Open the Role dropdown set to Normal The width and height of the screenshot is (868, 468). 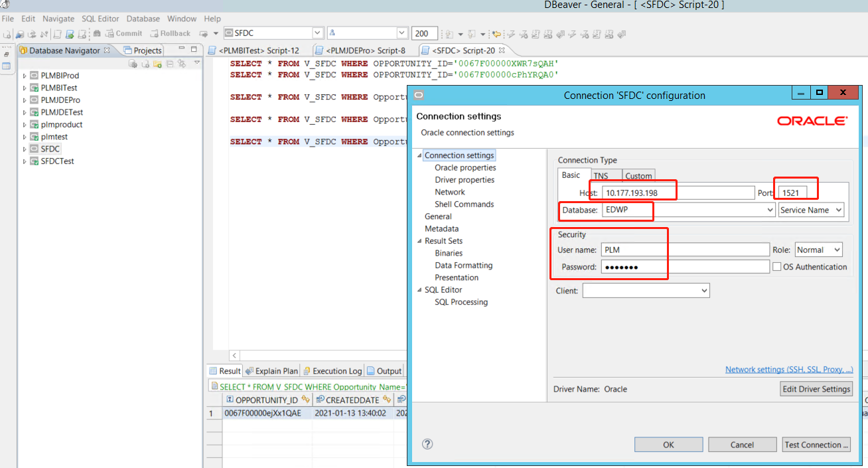(x=818, y=250)
